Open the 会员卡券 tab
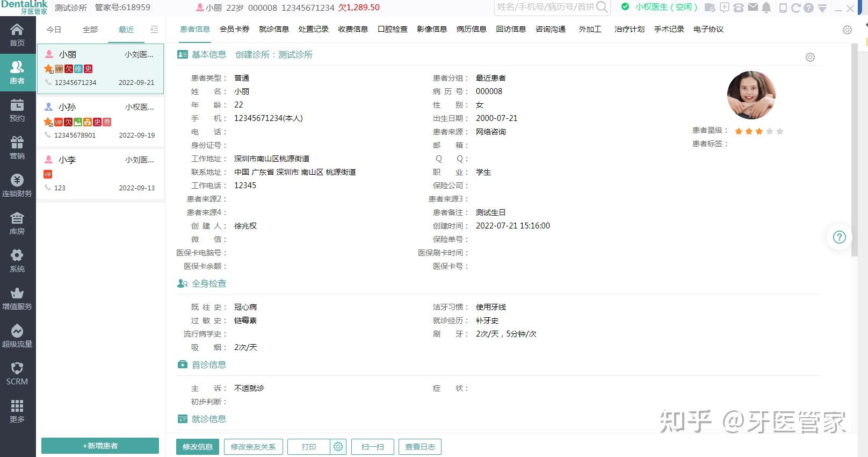 235,29
